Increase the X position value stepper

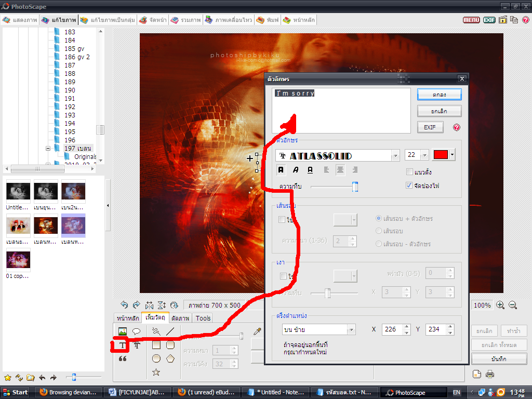pyautogui.click(x=406, y=327)
